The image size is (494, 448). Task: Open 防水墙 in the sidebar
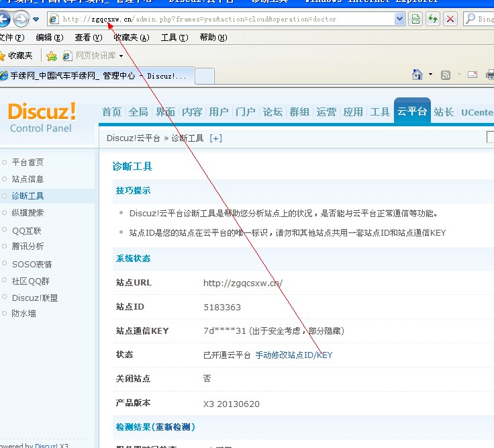coord(23,314)
